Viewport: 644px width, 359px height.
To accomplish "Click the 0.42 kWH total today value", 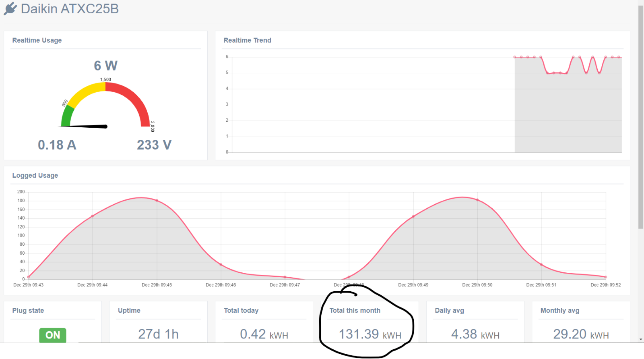I will (264, 334).
